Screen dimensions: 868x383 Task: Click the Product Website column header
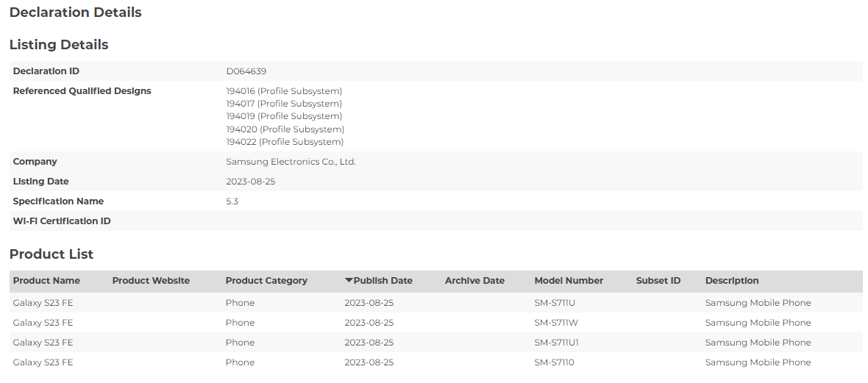(x=151, y=281)
